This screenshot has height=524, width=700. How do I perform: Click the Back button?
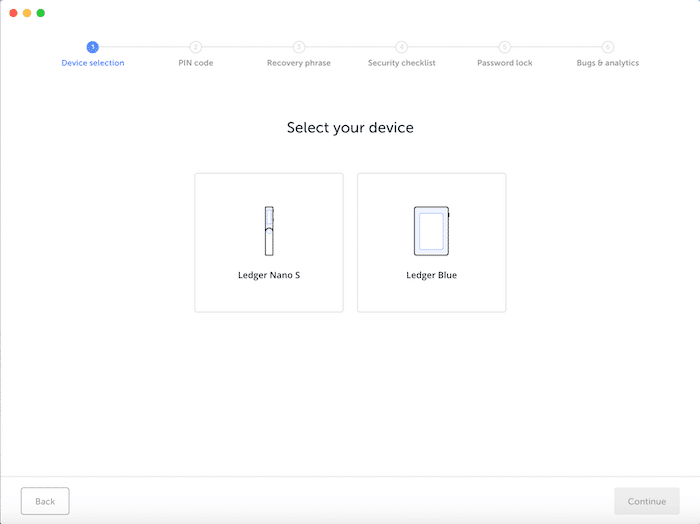(45, 501)
